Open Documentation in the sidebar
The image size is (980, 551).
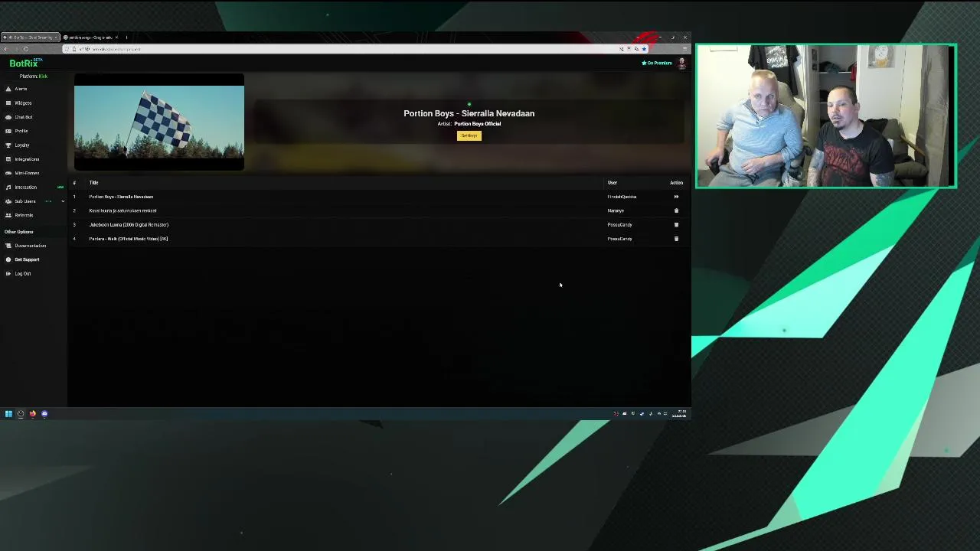(30, 246)
